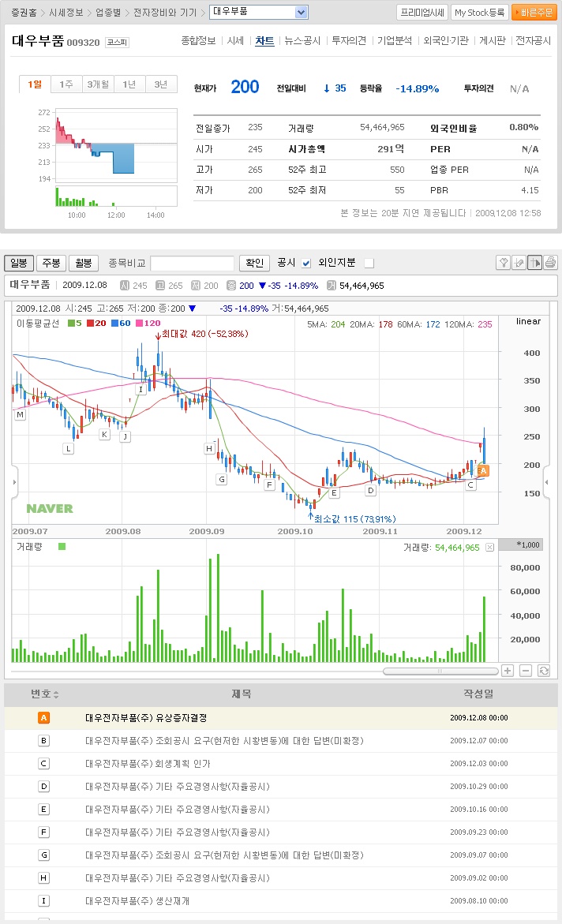The height and width of the screenshot is (924, 562).
Task: Open the 뉴스·공시 tab
Action: (x=302, y=41)
